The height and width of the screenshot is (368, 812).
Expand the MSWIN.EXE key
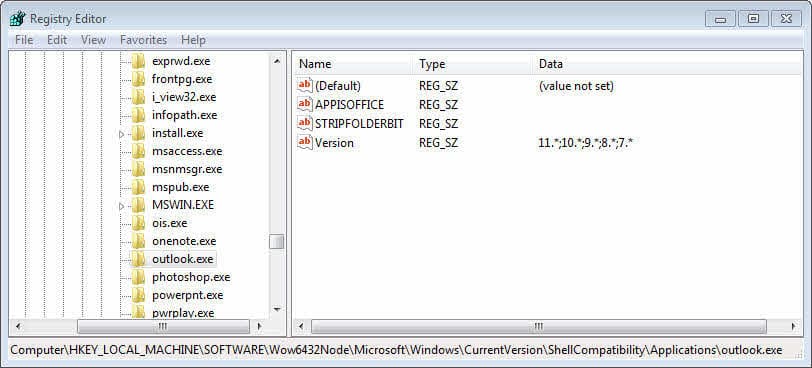122,206
